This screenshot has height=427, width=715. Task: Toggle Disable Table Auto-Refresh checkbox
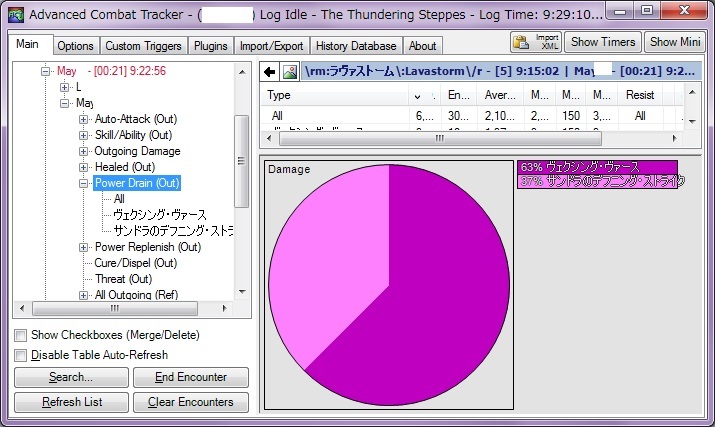21,355
